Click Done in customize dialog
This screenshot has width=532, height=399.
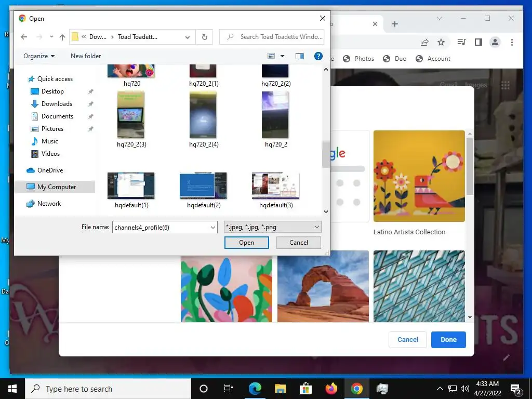pos(448,340)
